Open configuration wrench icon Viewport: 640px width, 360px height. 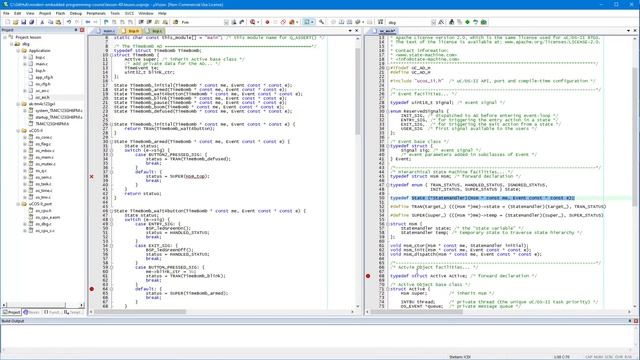322,22
